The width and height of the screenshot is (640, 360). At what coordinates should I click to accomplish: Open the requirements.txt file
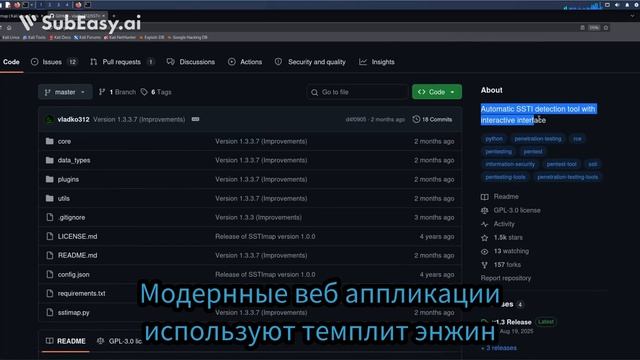pos(82,293)
